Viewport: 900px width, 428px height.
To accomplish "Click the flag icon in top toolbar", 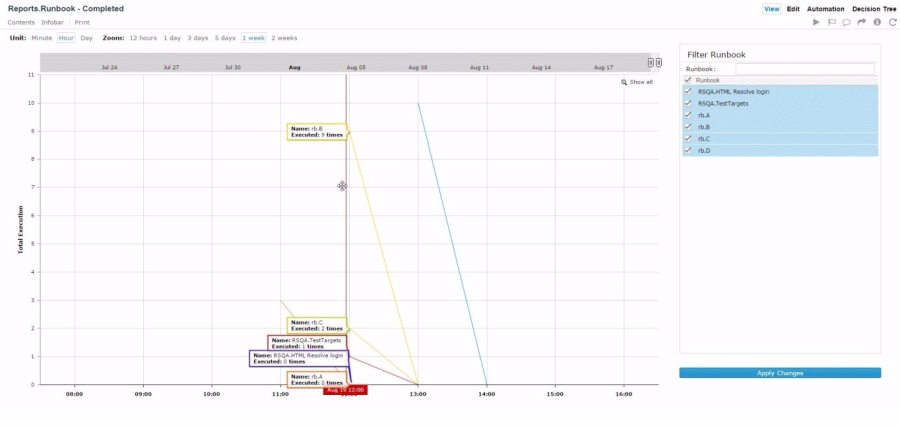I will click(x=831, y=22).
